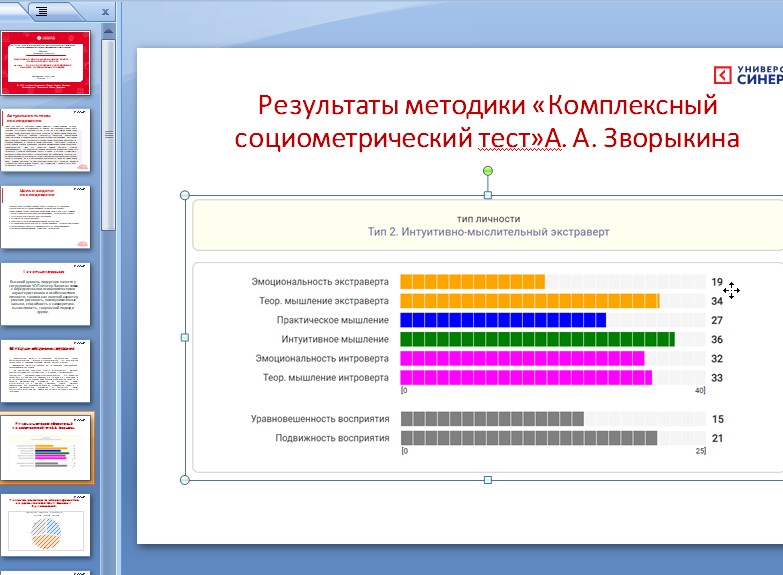This screenshot has height=575, width=783.
Task: Click the picture's top-center square resize handle
Action: pyautogui.click(x=488, y=195)
